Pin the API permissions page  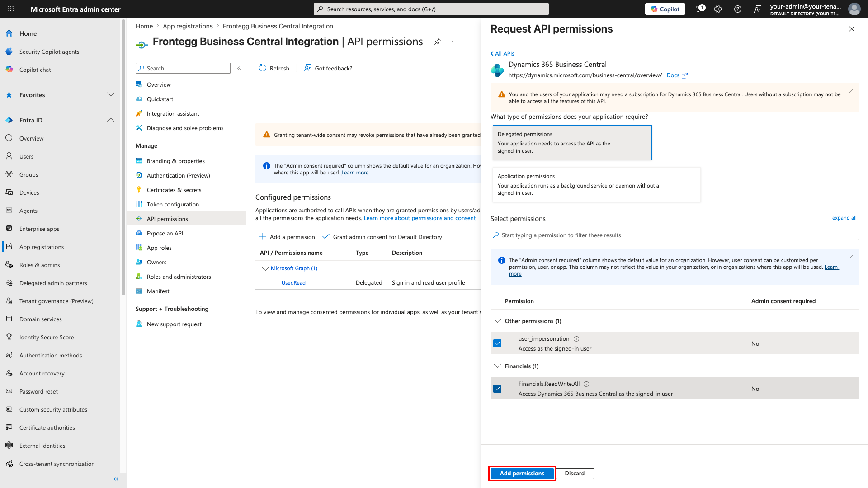point(437,42)
